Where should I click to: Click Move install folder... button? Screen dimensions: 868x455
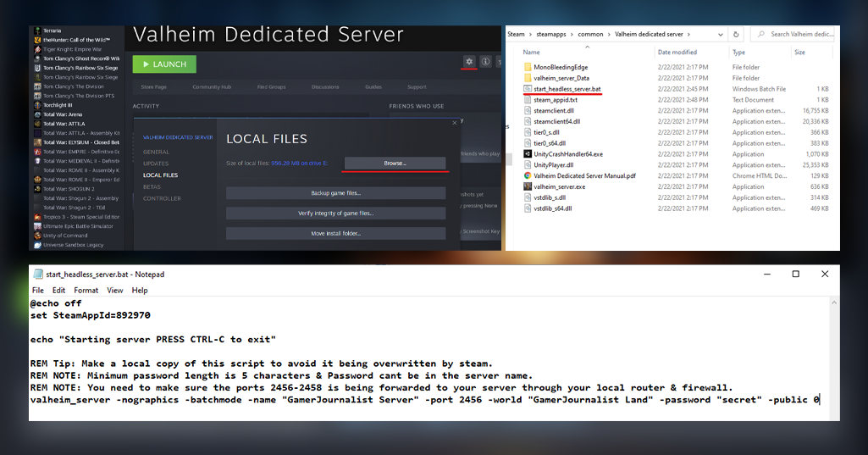pyautogui.click(x=335, y=233)
